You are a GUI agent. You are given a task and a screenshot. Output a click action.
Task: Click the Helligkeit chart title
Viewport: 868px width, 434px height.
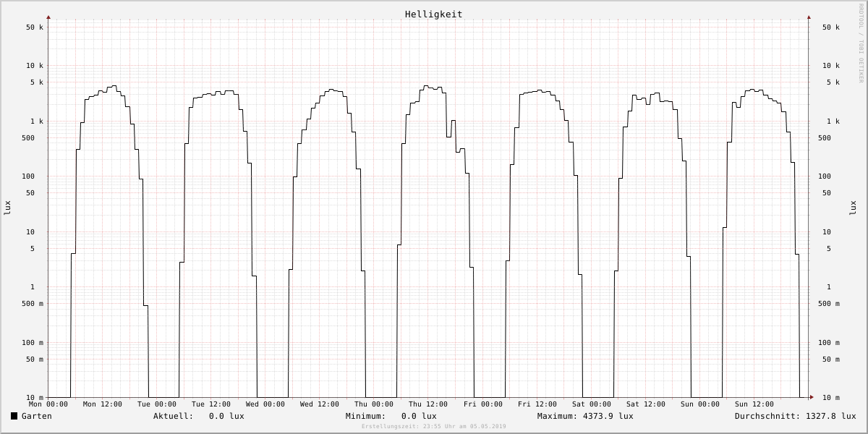click(x=434, y=14)
